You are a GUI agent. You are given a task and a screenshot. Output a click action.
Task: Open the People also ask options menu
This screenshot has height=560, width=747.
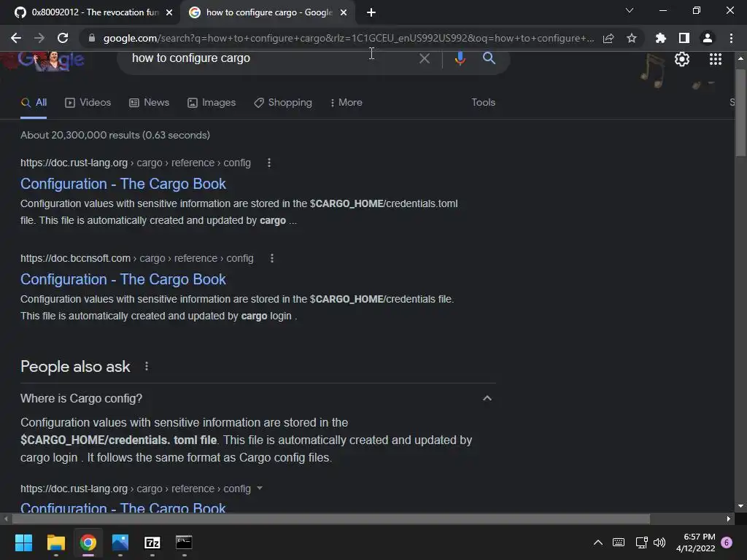pos(147,366)
